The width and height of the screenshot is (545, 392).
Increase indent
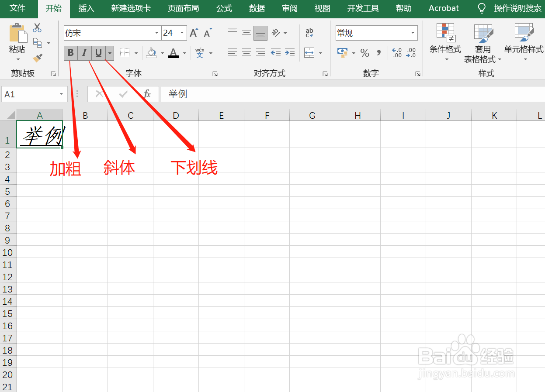coord(290,53)
